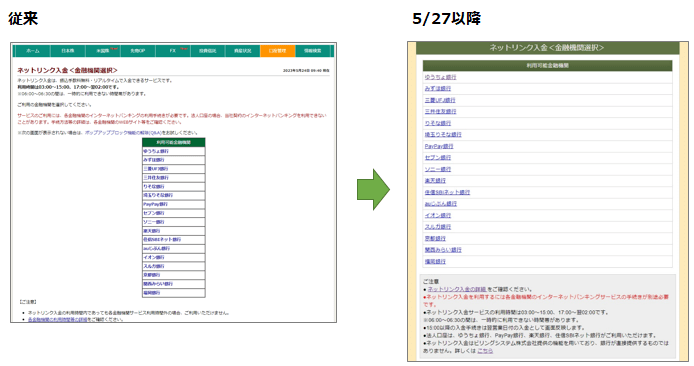
Task: Choose auじぶん銀行 in the old 従来 list
Action: (156, 249)
